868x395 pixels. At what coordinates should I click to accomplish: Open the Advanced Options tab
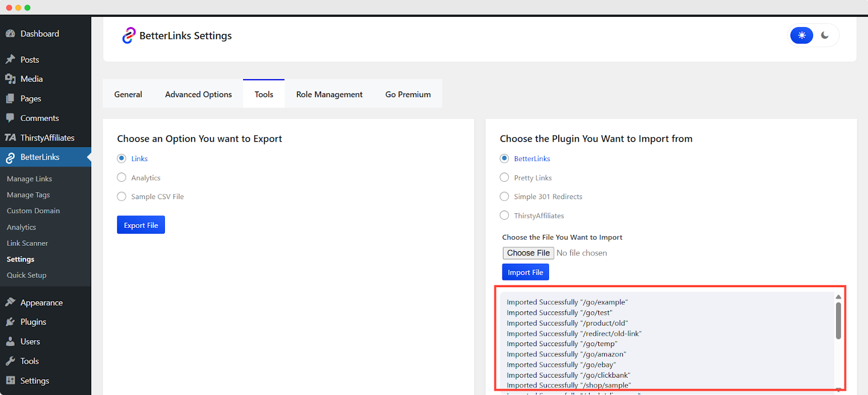click(x=198, y=94)
